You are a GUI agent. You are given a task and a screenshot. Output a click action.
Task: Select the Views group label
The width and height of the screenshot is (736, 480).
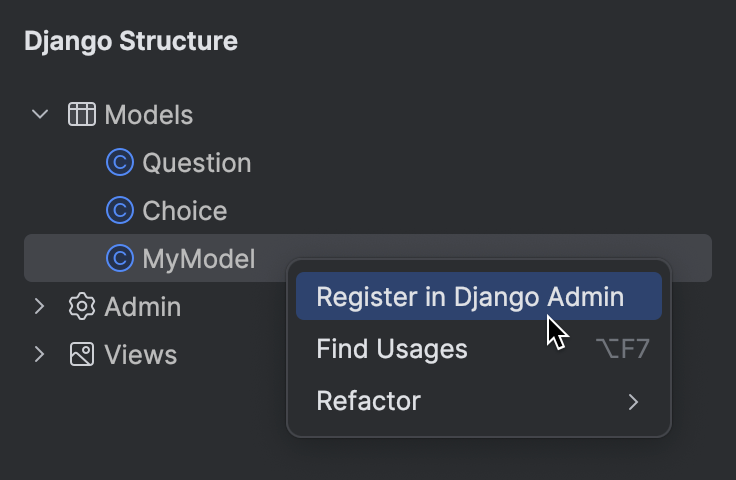pos(140,354)
